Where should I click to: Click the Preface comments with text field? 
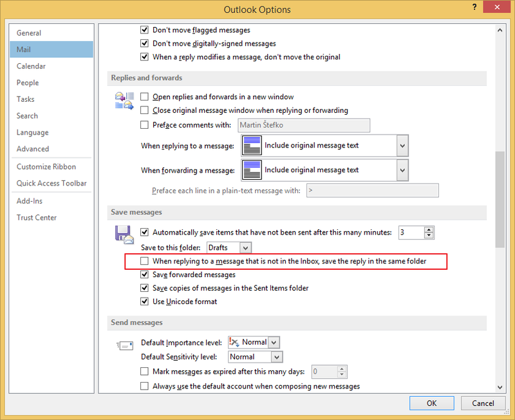[x=304, y=125]
